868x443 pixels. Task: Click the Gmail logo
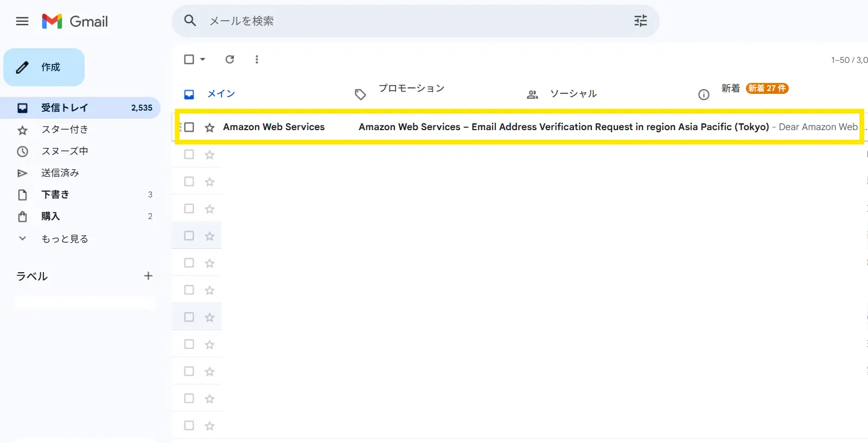coord(75,21)
